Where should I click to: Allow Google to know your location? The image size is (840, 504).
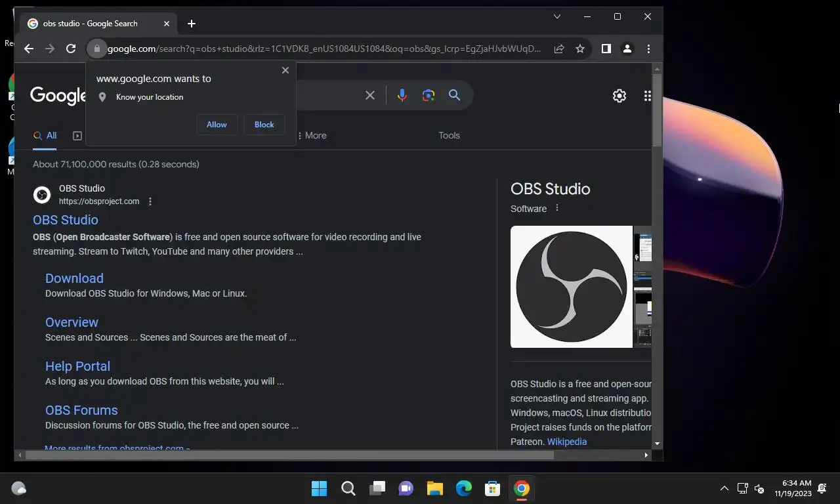(217, 125)
